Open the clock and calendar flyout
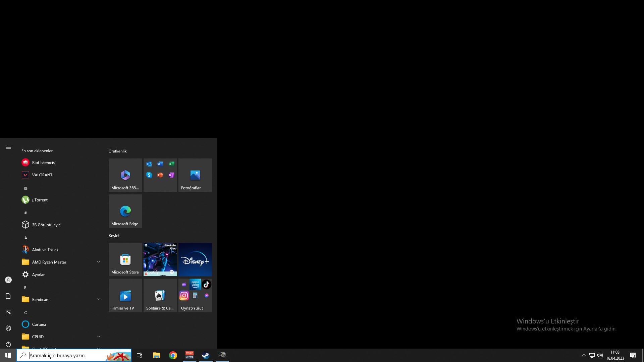 point(615,355)
